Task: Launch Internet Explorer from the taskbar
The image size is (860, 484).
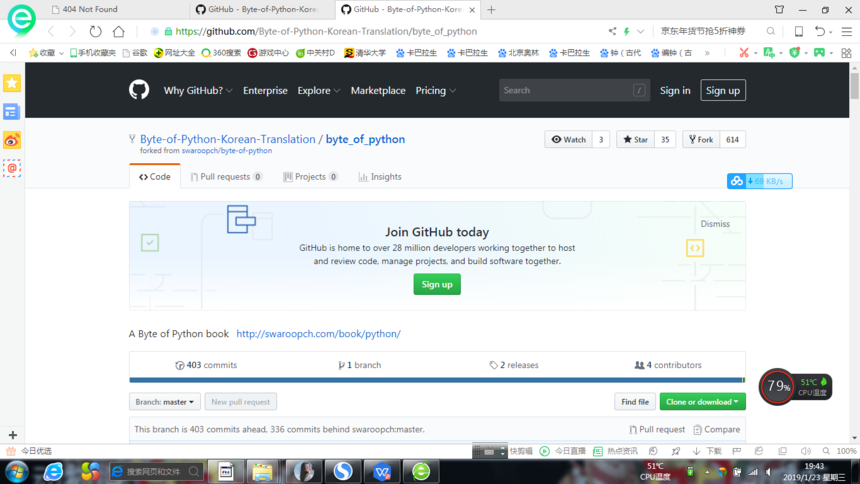Action: (x=53, y=471)
